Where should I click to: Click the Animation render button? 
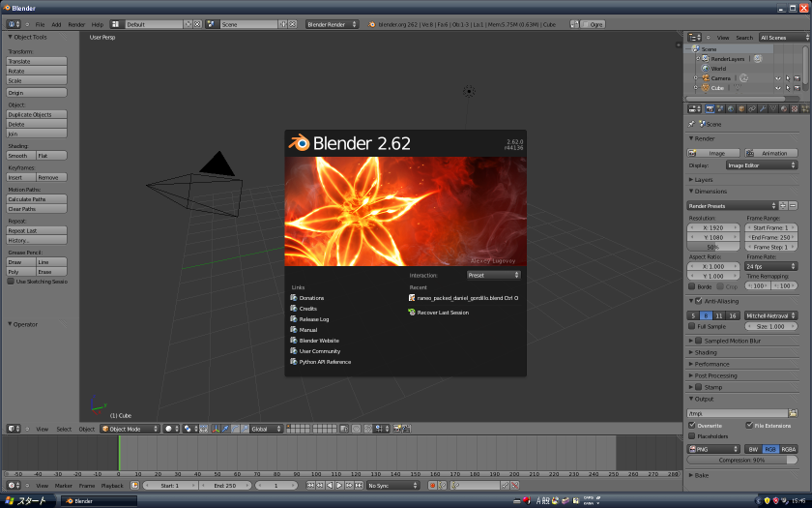(x=771, y=153)
